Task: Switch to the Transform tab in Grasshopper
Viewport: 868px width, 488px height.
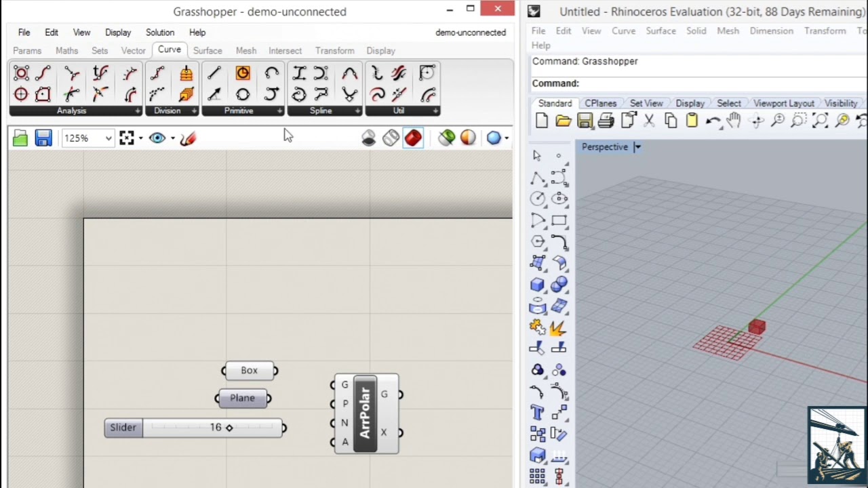Action: coord(334,51)
